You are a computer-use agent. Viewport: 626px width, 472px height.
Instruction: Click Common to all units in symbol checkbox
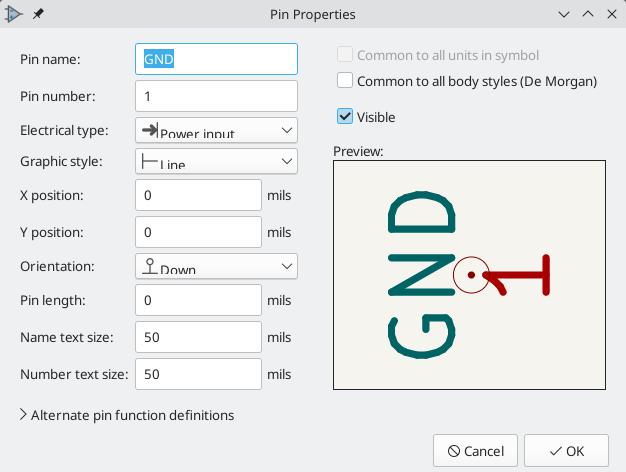pyautogui.click(x=345, y=54)
